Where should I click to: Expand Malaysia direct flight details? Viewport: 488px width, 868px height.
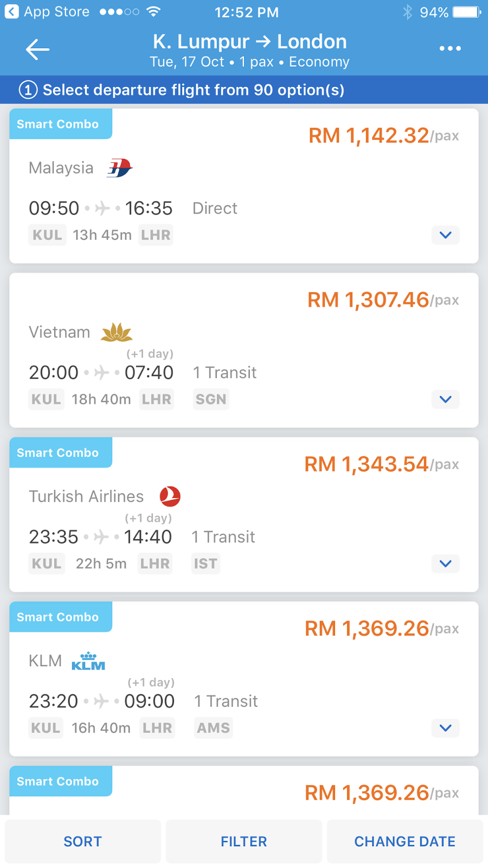pos(445,235)
